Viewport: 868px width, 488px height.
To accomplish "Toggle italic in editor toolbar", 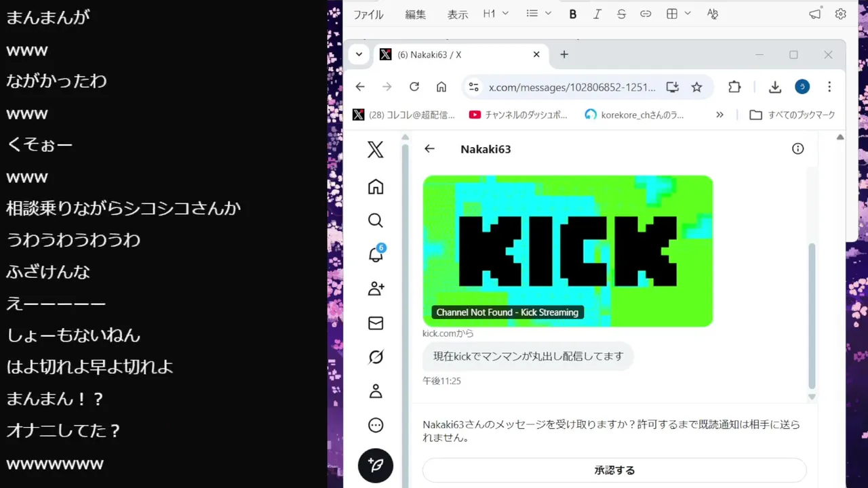I will point(597,14).
